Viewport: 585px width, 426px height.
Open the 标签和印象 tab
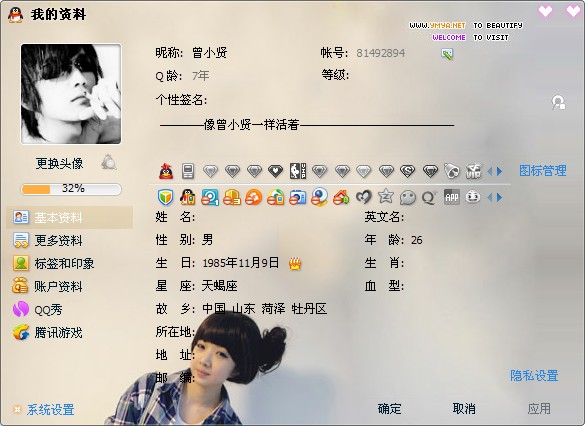point(70,263)
